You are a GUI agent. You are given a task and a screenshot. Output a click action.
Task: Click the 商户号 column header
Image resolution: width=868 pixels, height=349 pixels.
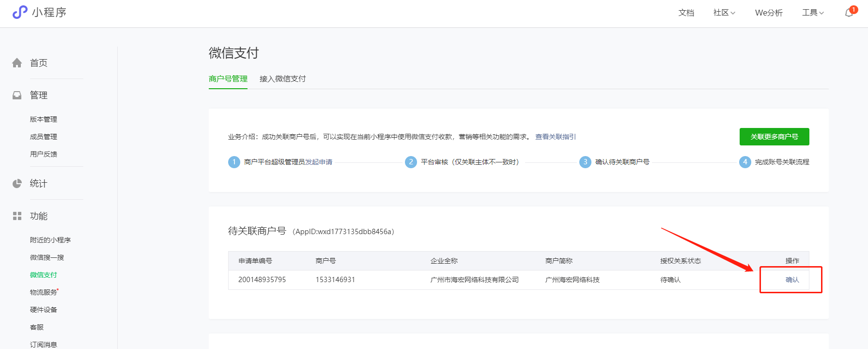tap(325, 261)
